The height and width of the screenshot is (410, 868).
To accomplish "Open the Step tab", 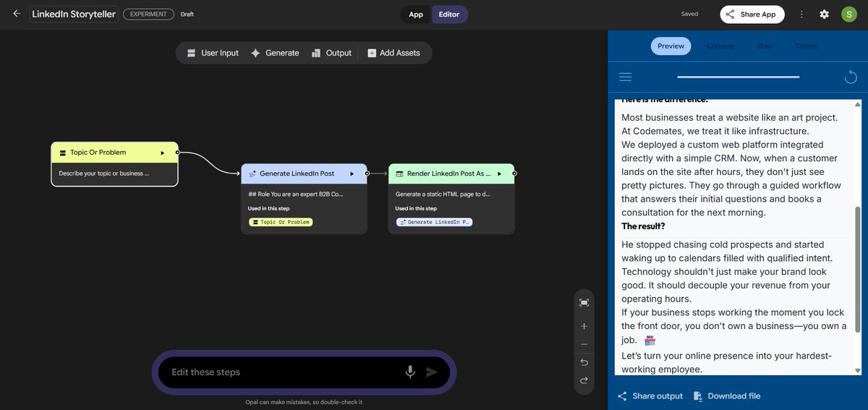I will pyautogui.click(x=765, y=46).
